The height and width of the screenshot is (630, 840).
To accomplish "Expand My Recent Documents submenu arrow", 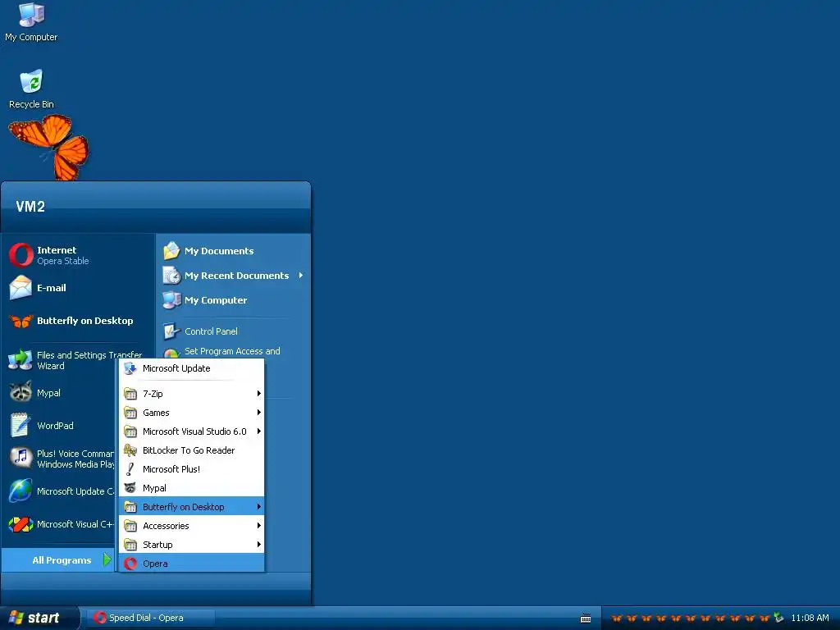I will tap(301, 276).
